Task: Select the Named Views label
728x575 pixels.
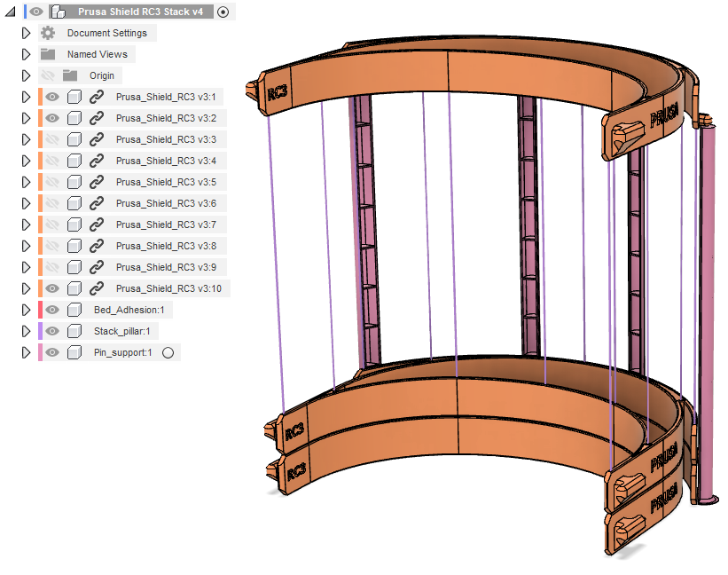Action: (x=97, y=54)
